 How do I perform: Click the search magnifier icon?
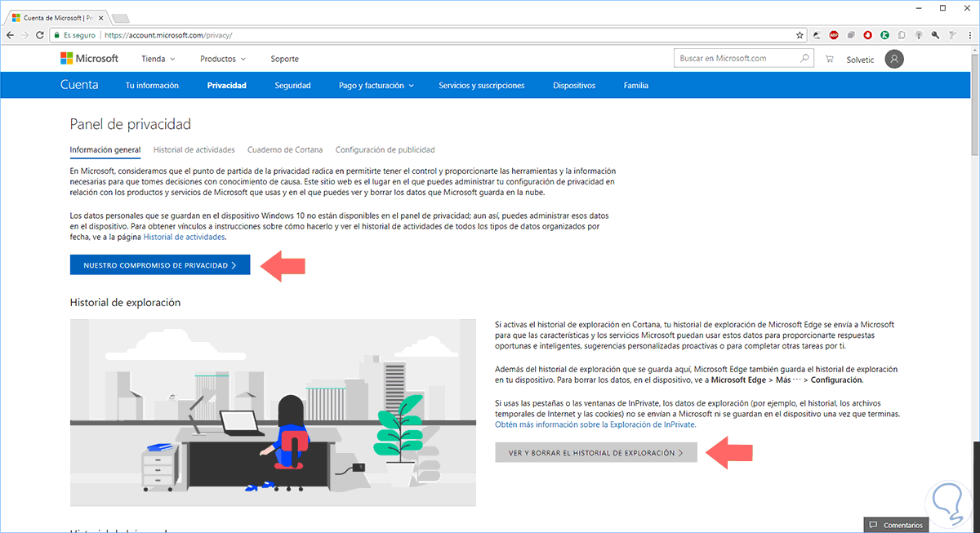coord(804,59)
